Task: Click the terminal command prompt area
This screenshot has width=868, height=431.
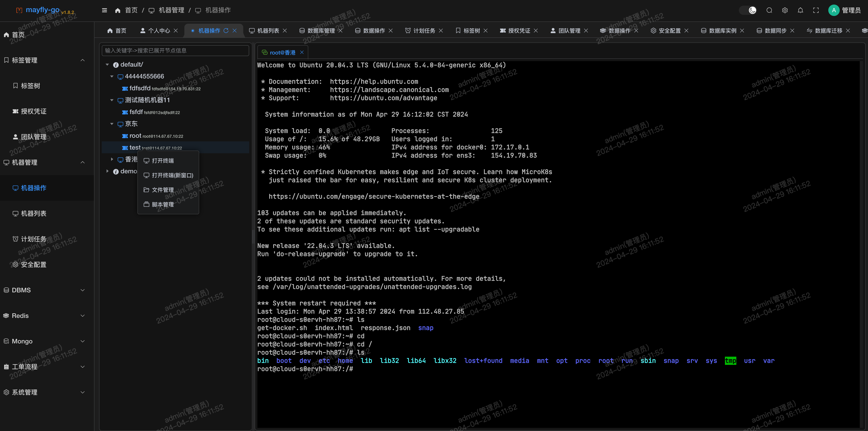Action: [305, 369]
